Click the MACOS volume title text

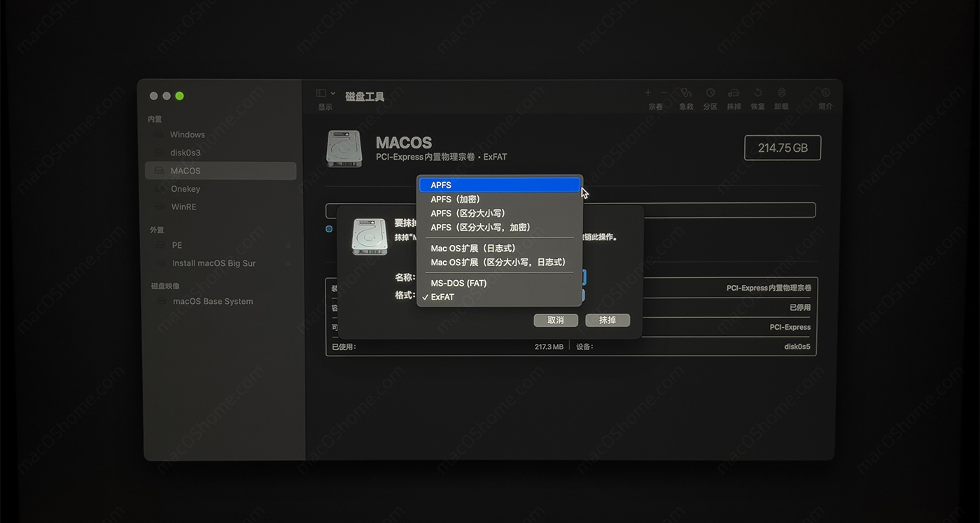[404, 143]
